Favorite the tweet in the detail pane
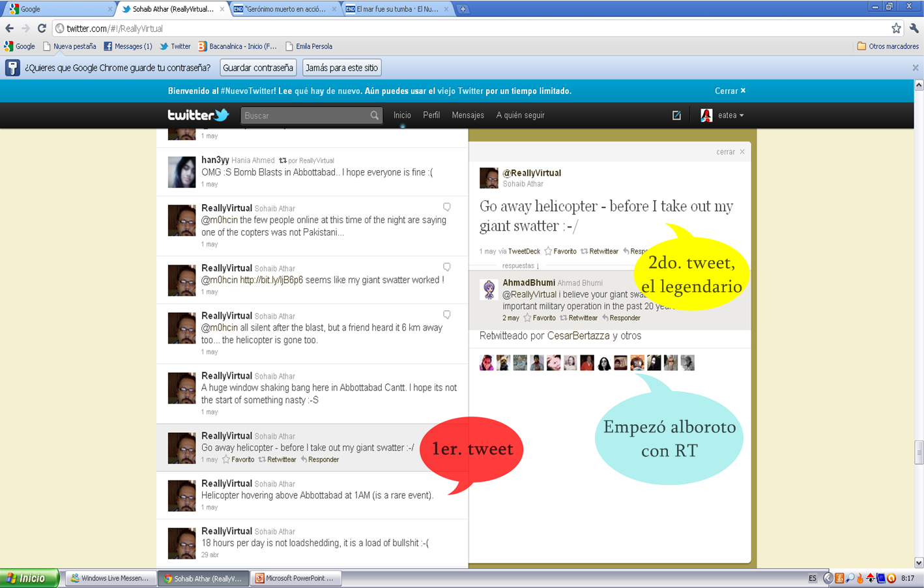 560,251
